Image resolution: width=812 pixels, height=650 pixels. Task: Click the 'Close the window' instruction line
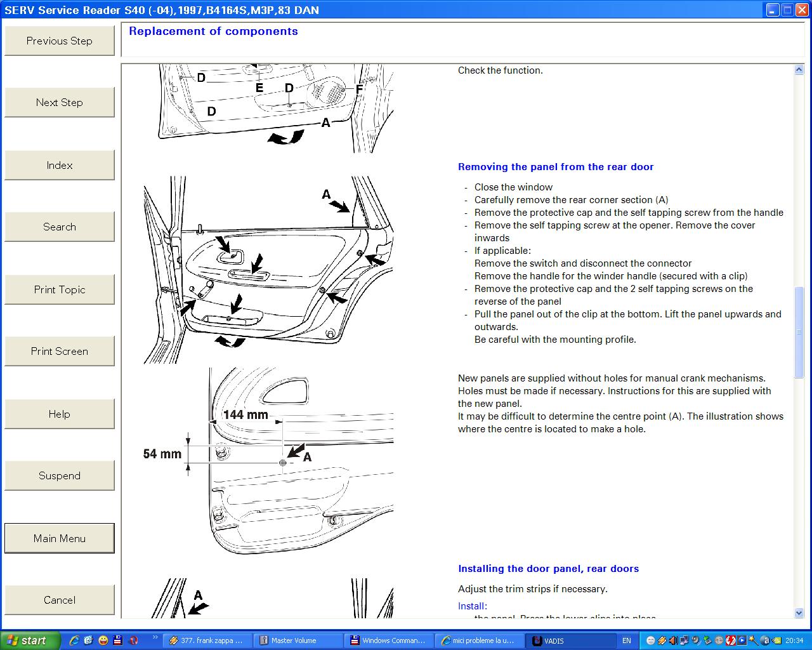(x=513, y=187)
